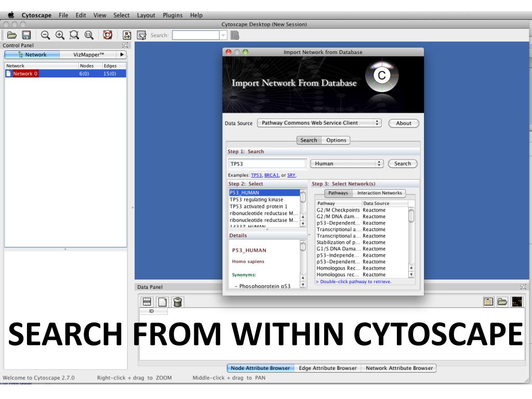The image size is (532, 399).
Task: Select the Search tab in import dialog
Action: pyautogui.click(x=309, y=140)
